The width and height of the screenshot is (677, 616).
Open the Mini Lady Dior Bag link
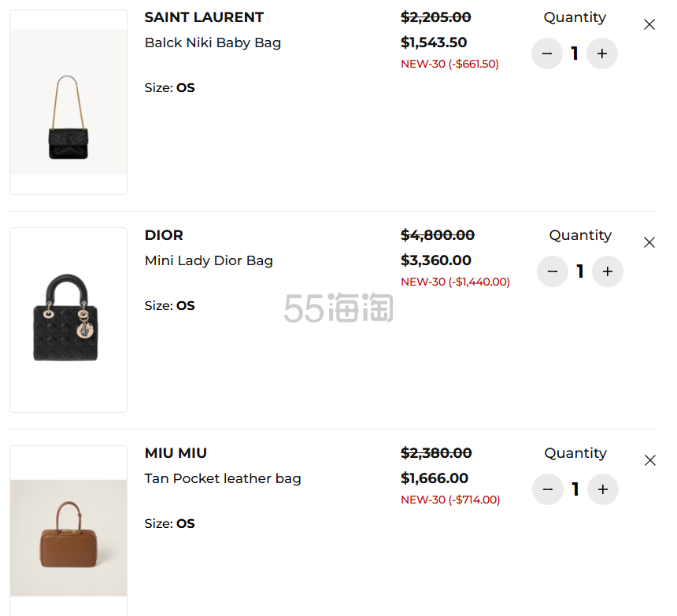click(209, 260)
